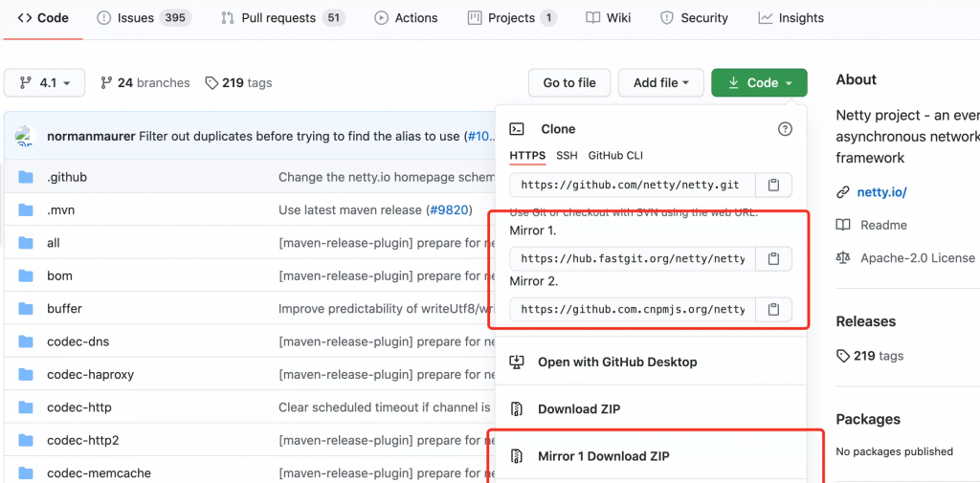980x483 pixels.
Task: Open 219 tags under Releases
Action: pos(870,356)
